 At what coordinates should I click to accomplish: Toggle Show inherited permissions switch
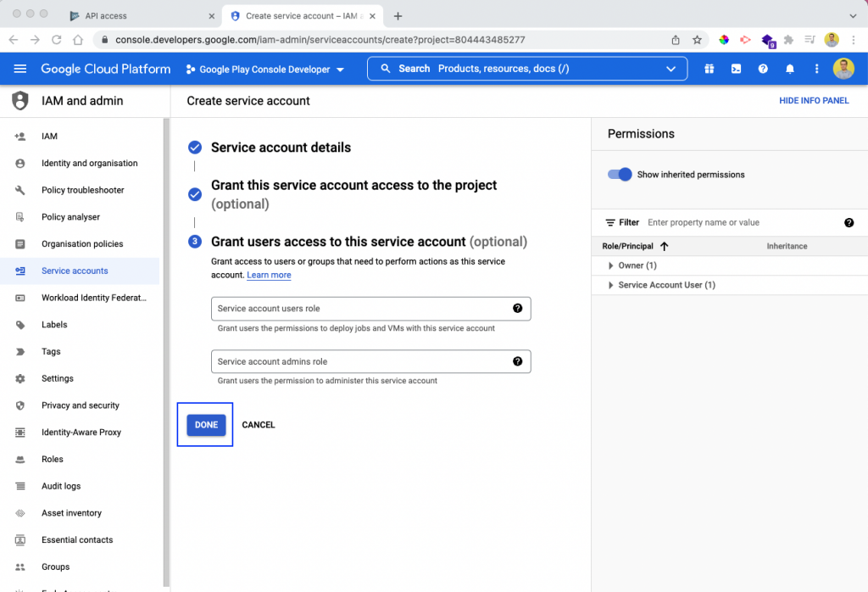(620, 175)
